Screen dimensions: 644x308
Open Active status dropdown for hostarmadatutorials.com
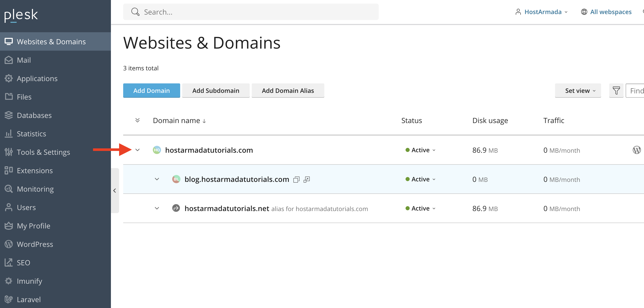[420, 150]
